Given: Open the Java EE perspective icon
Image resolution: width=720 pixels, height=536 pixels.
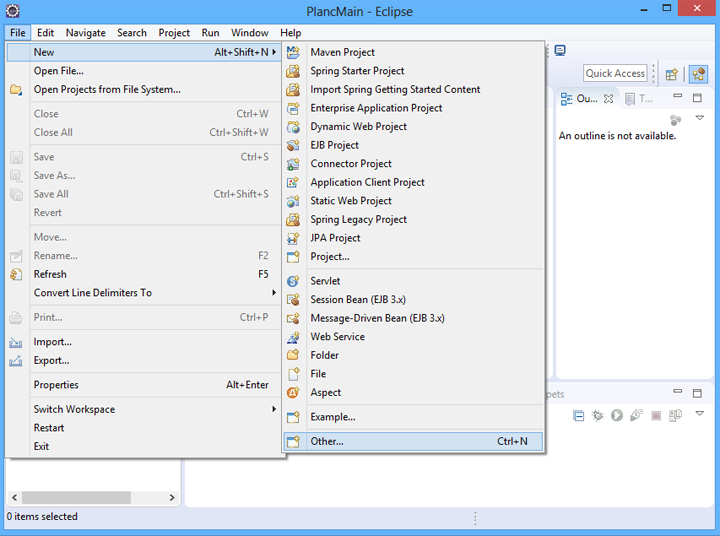Looking at the screenshot, I should click(698, 73).
